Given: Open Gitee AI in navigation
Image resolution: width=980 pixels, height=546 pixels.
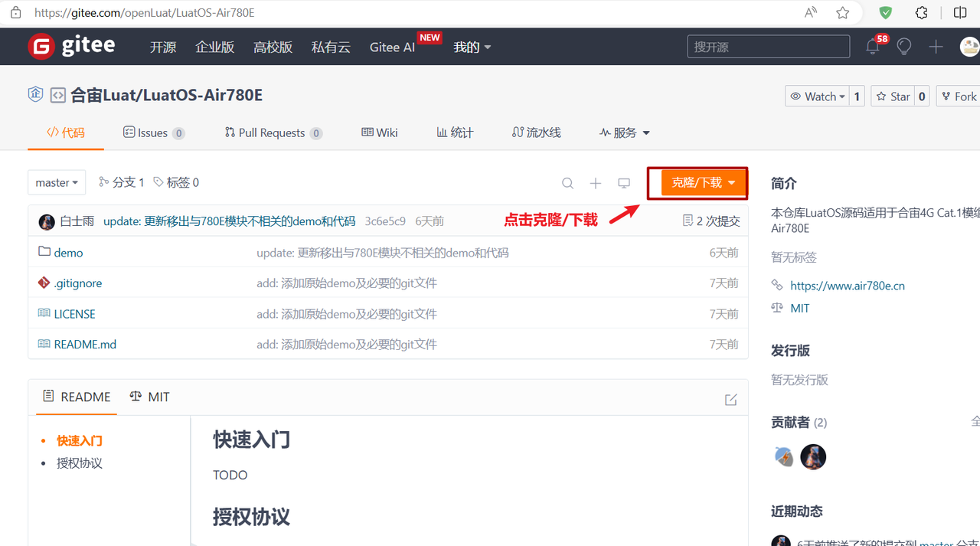Looking at the screenshot, I should [392, 47].
